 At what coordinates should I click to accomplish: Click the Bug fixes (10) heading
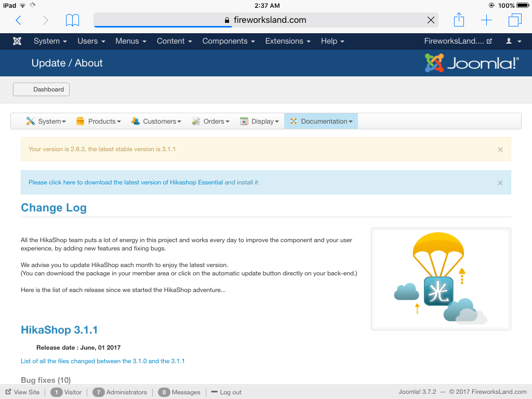[x=46, y=380]
